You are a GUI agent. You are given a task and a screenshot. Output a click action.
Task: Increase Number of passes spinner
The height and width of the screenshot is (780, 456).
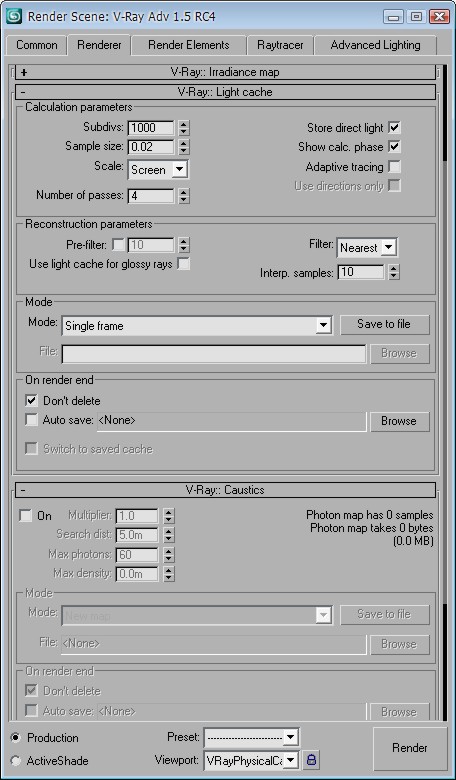click(x=184, y=192)
